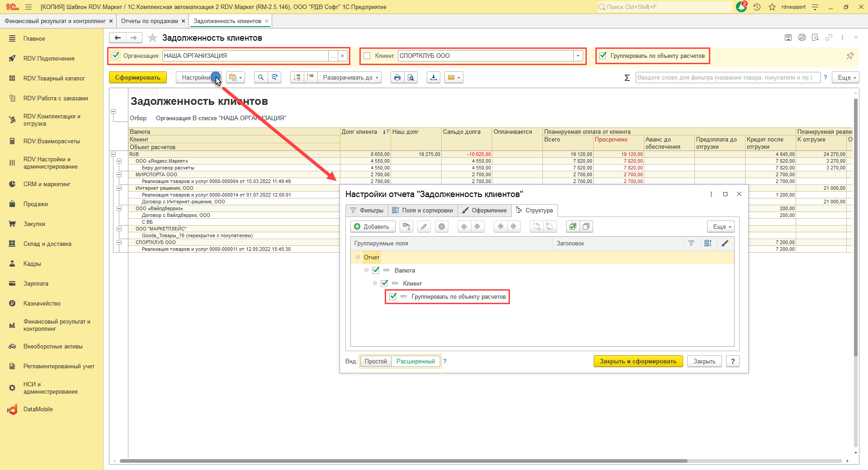Switch to the Поля и сортировки tab
This screenshot has width=868, height=470.
tap(422, 210)
